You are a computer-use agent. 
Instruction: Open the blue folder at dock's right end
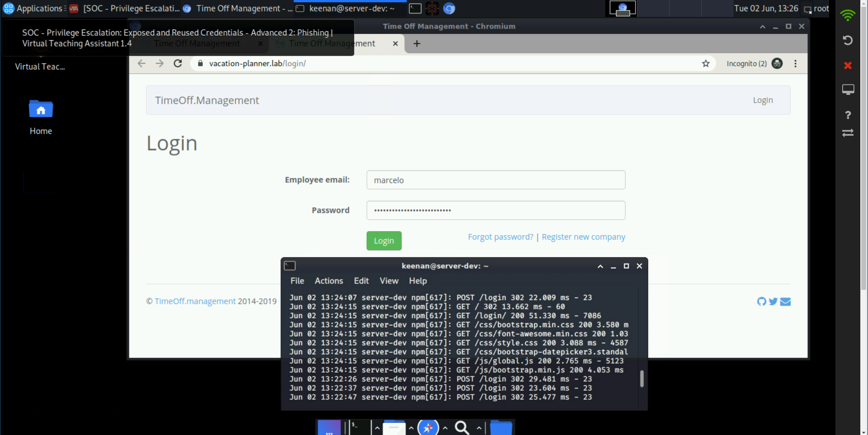pos(501,427)
